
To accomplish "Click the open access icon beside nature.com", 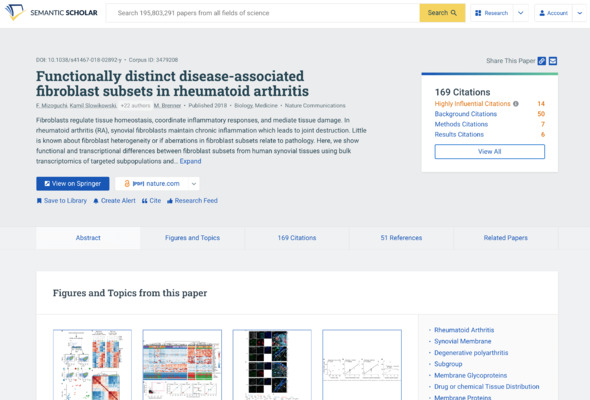I will coord(127,184).
